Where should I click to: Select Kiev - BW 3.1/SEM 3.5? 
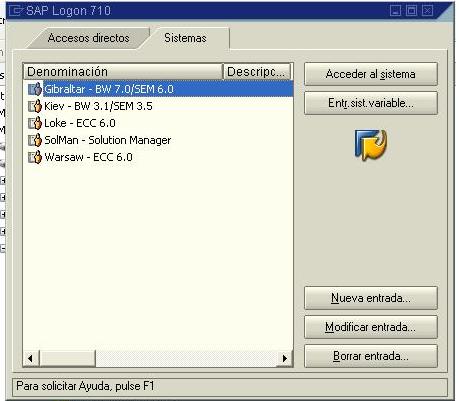tap(98, 106)
